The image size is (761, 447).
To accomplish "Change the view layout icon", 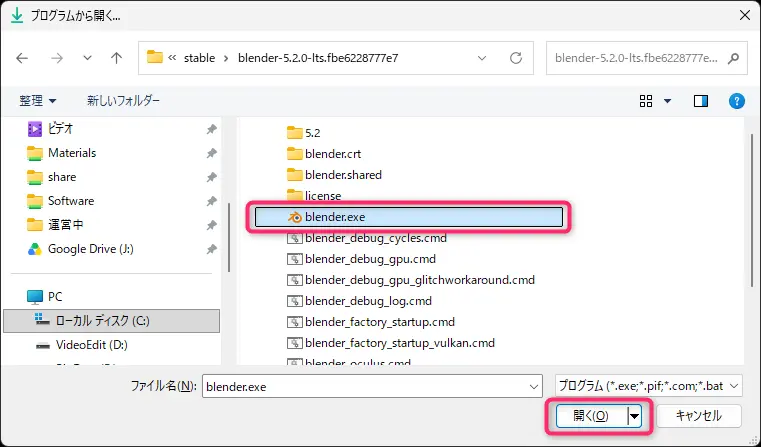I will [x=646, y=101].
